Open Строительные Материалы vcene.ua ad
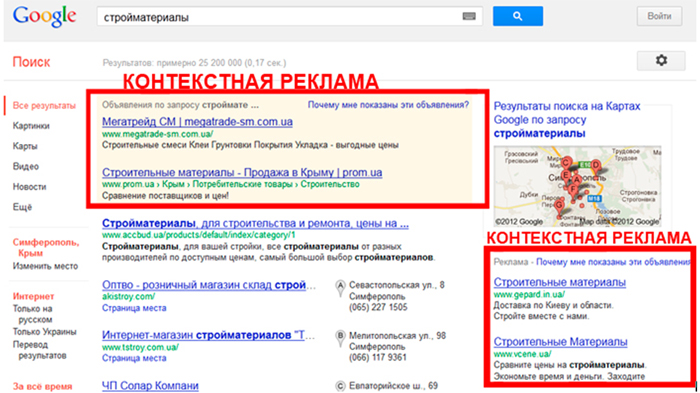This screenshot has width=700, height=393. click(x=560, y=342)
